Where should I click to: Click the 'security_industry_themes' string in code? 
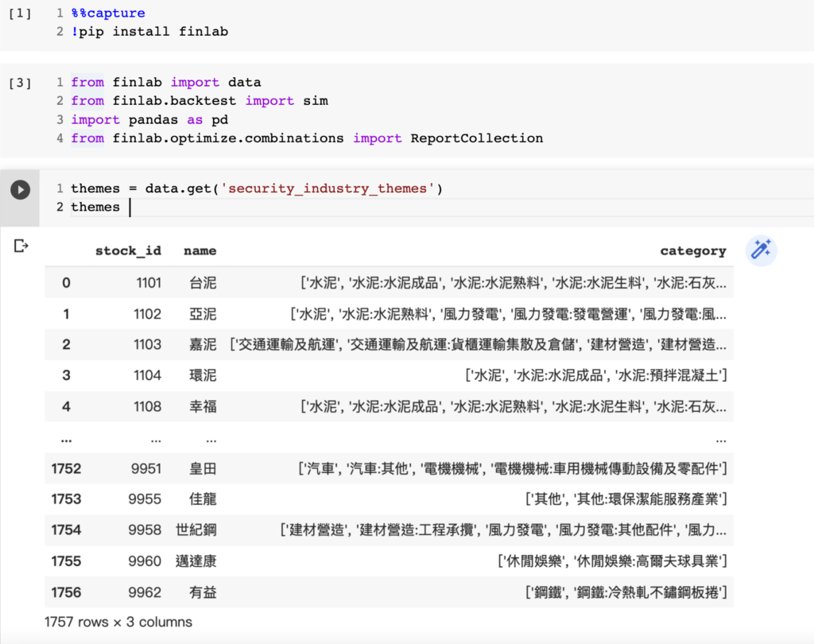328,188
